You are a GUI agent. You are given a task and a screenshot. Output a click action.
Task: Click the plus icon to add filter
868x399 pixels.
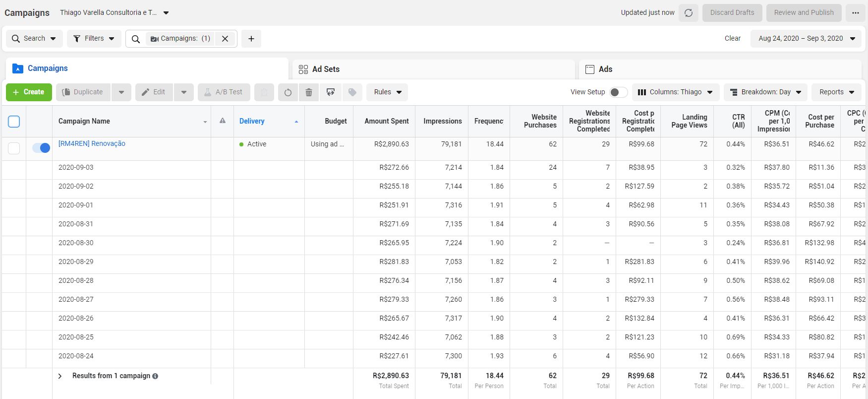click(x=251, y=39)
